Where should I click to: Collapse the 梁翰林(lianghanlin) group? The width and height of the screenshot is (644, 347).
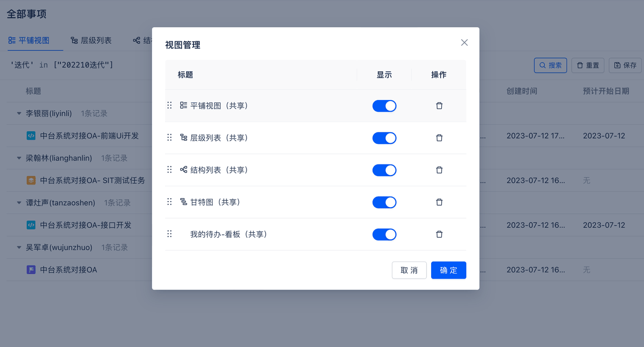coord(19,158)
